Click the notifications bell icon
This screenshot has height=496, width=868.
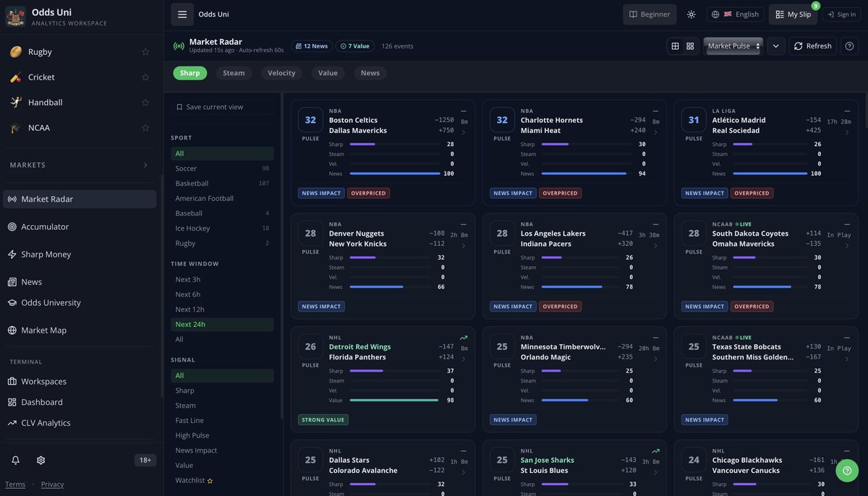pyautogui.click(x=14, y=459)
